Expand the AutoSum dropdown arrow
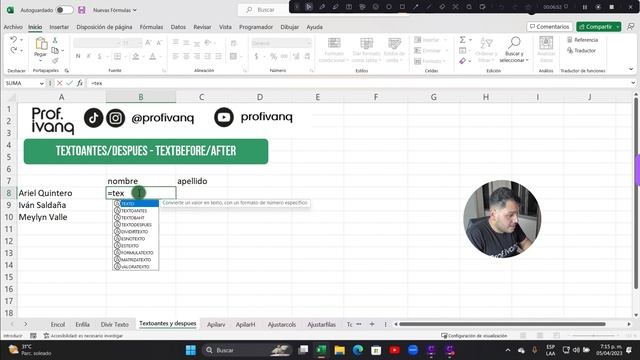This screenshot has width=640, height=360. coord(471,40)
